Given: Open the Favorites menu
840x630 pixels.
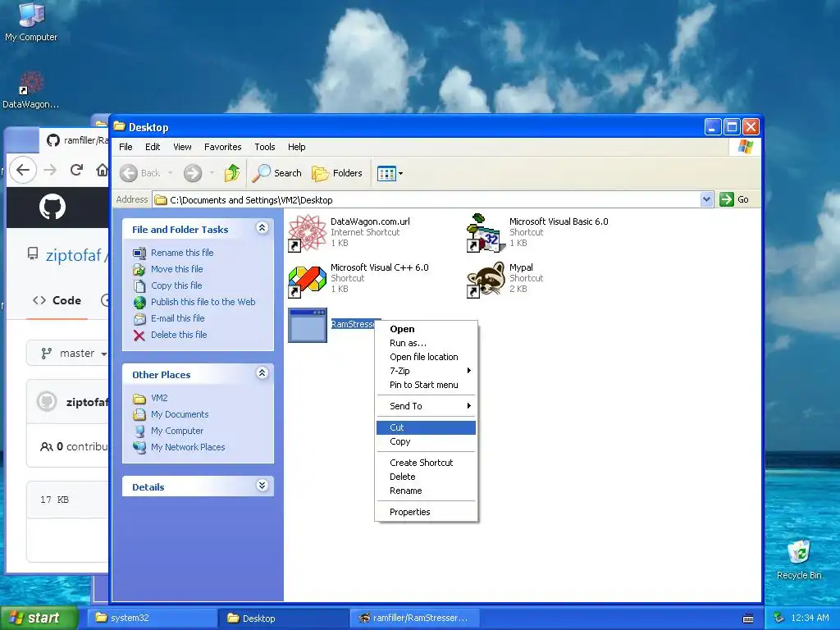Looking at the screenshot, I should [x=222, y=147].
